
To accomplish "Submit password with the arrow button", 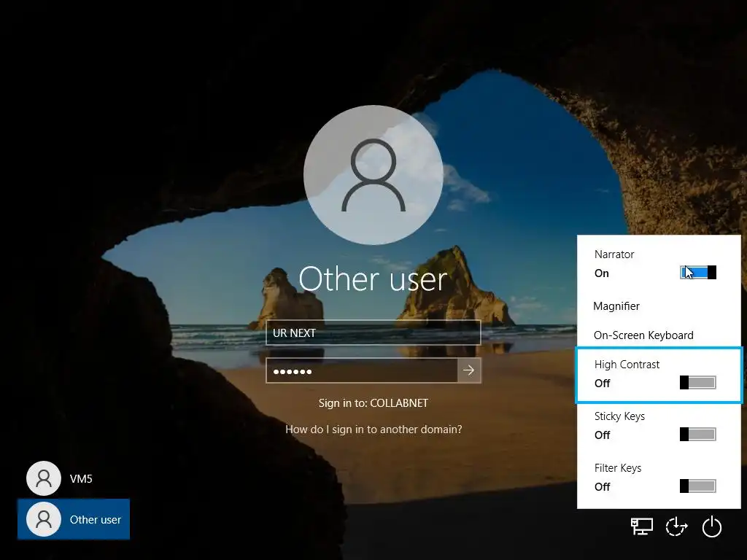I will (x=469, y=370).
